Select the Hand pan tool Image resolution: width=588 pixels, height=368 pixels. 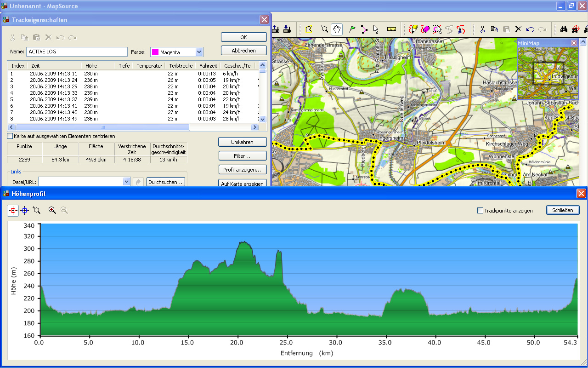click(337, 29)
